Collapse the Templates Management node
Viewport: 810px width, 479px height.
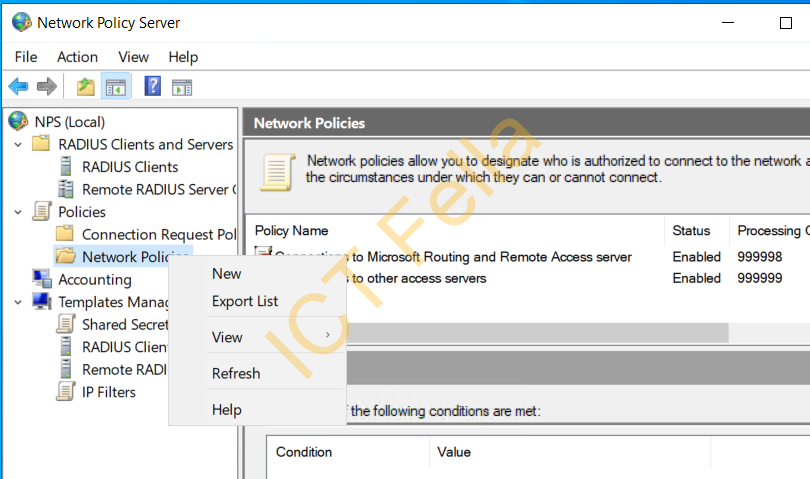(x=18, y=302)
